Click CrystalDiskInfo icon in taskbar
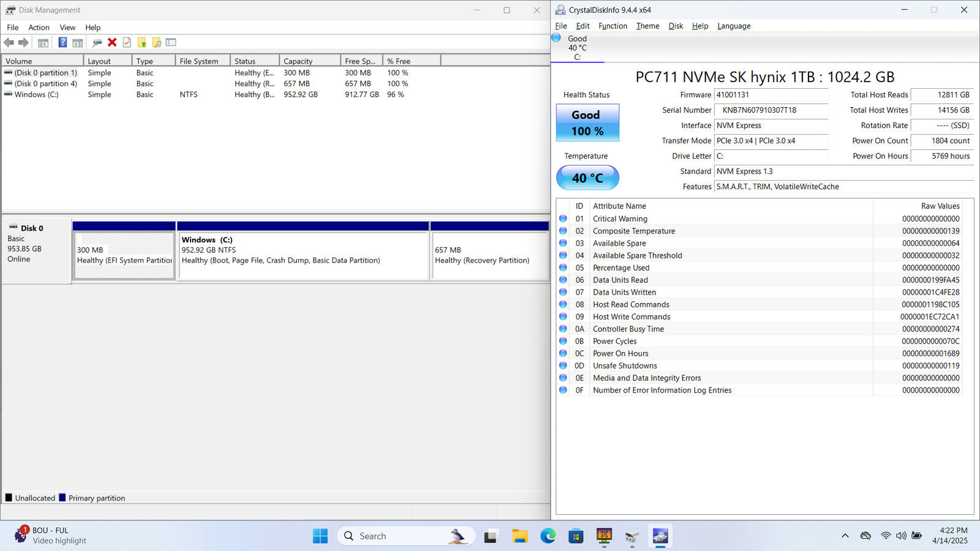Screen dimensions: 980x551 pos(660,536)
